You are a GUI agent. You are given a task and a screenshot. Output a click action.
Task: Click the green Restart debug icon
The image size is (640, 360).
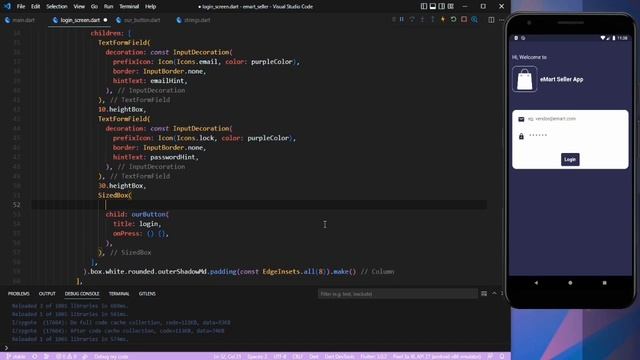[x=453, y=20]
